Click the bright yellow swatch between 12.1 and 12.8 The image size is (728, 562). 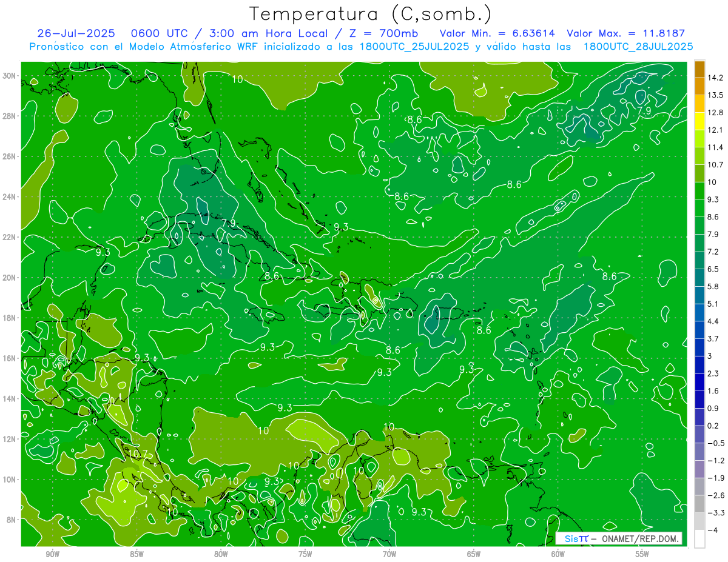point(699,121)
